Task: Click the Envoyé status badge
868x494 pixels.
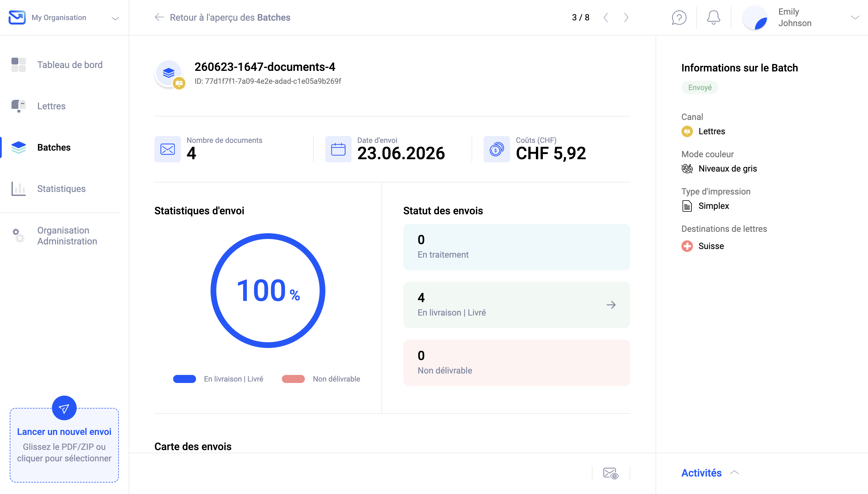Action: (700, 87)
